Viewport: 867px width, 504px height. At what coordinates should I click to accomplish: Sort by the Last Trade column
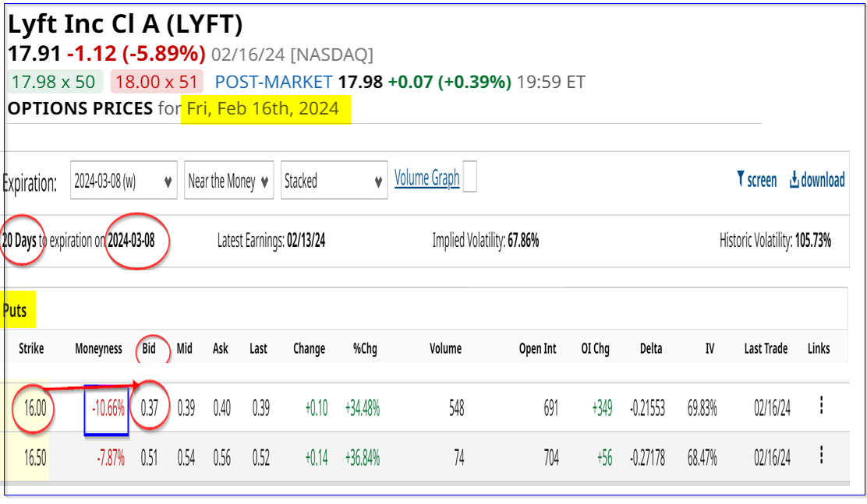pos(766,349)
